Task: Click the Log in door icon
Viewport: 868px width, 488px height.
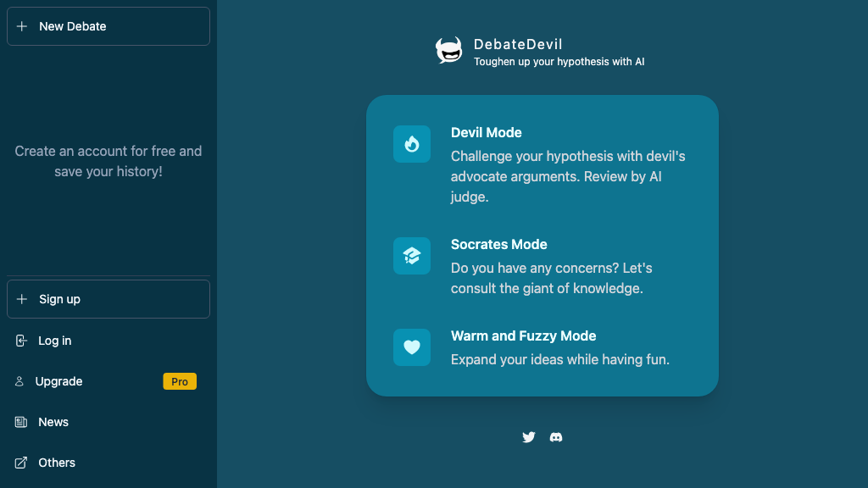Action: [21, 341]
